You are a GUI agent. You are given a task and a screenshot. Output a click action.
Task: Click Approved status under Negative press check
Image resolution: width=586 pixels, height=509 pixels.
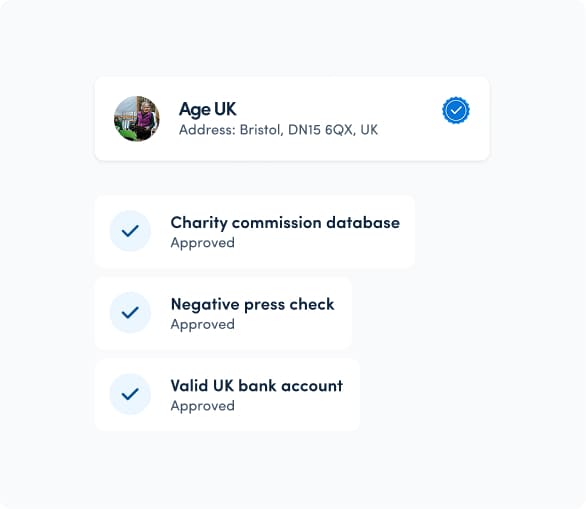tap(203, 324)
